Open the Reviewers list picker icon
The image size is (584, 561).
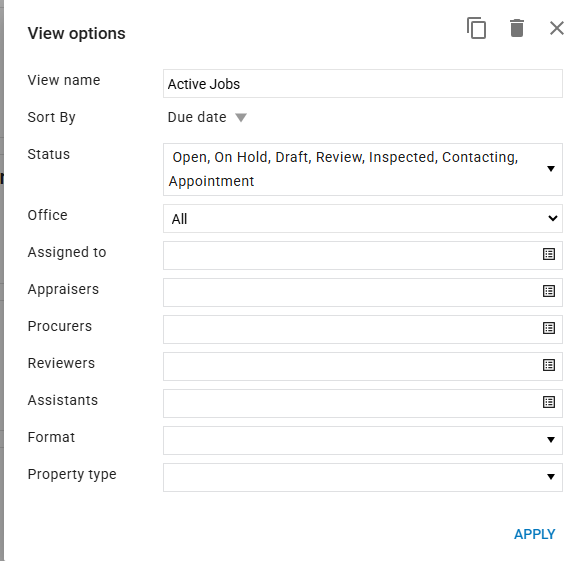pyautogui.click(x=549, y=365)
